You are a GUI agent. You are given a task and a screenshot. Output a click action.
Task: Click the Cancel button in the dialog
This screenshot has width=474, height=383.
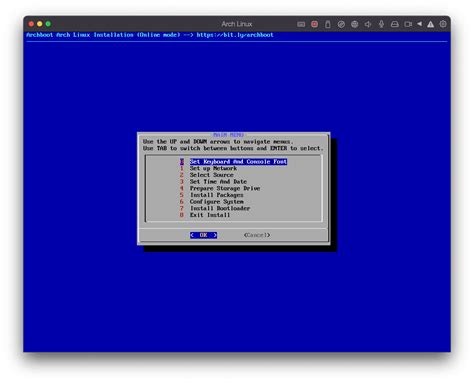click(x=257, y=235)
